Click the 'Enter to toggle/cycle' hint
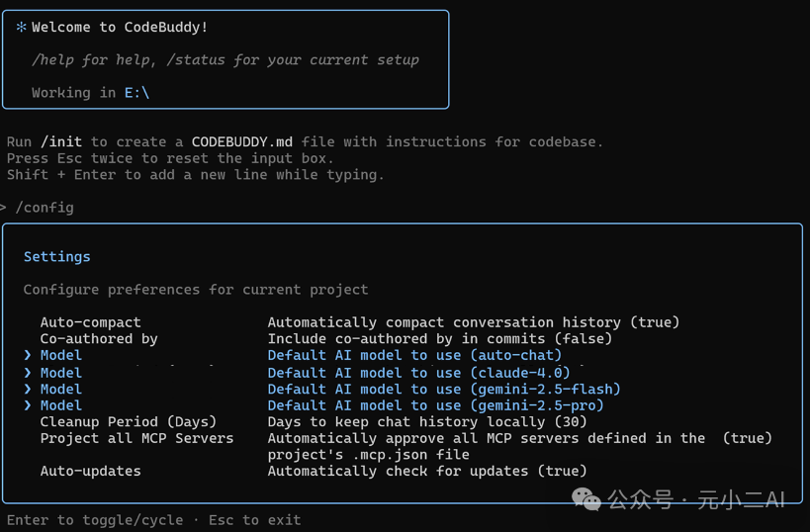Viewport: 810px width, 532px height. [x=95, y=520]
